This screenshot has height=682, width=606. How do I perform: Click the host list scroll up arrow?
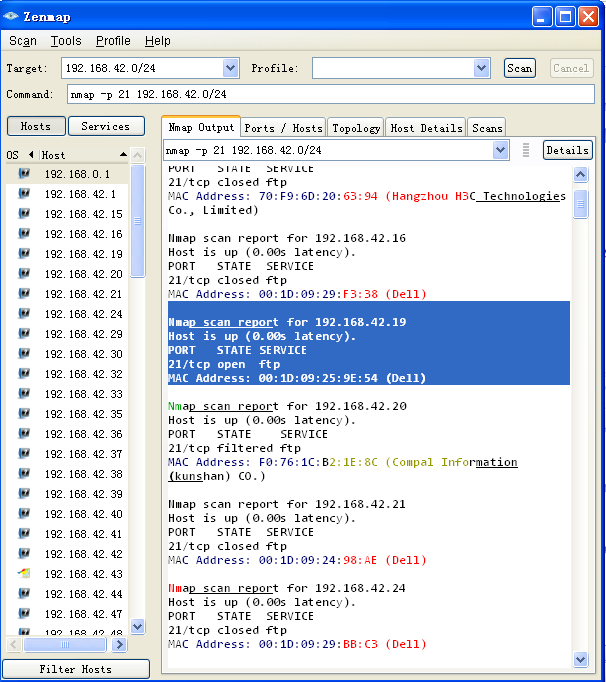(137, 155)
